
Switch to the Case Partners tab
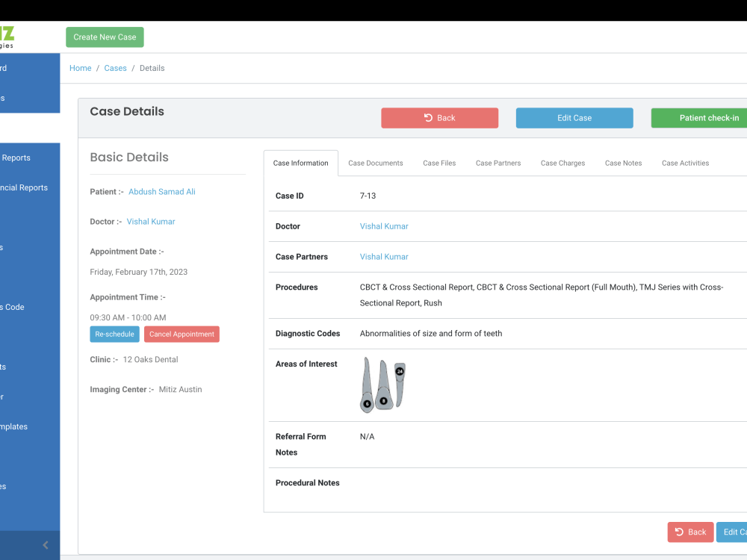pos(498,163)
